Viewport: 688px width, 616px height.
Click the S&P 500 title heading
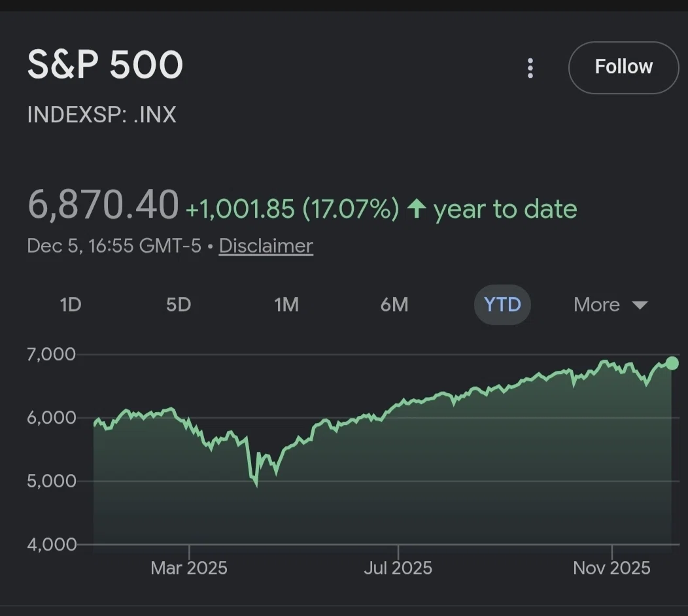point(105,65)
